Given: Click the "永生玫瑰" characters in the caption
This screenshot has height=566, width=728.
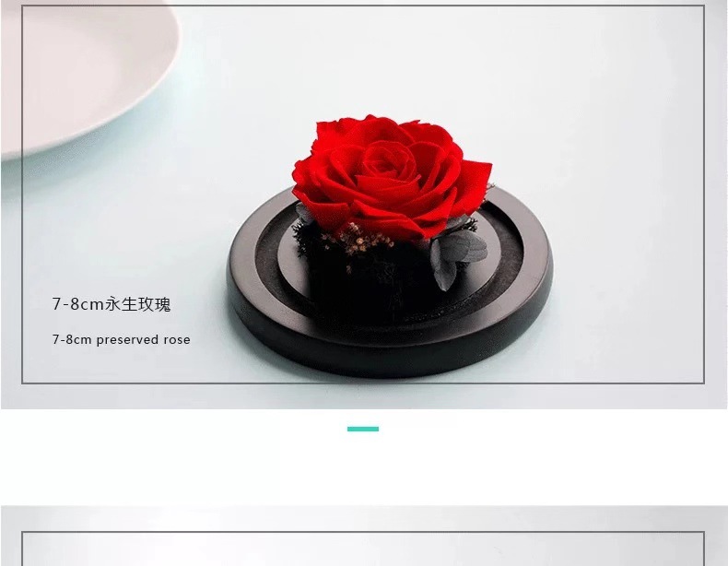Looking at the screenshot, I should pyautogui.click(x=138, y=304).
